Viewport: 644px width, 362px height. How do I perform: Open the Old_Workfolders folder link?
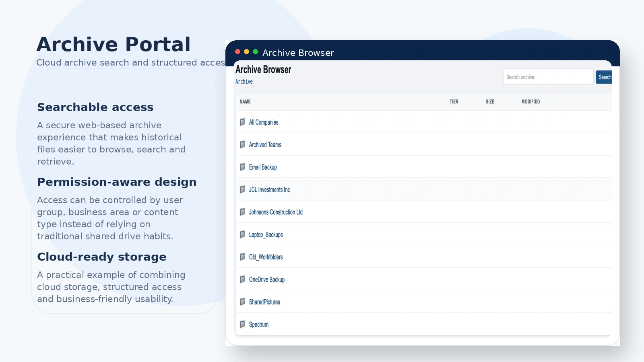[266, 257]
